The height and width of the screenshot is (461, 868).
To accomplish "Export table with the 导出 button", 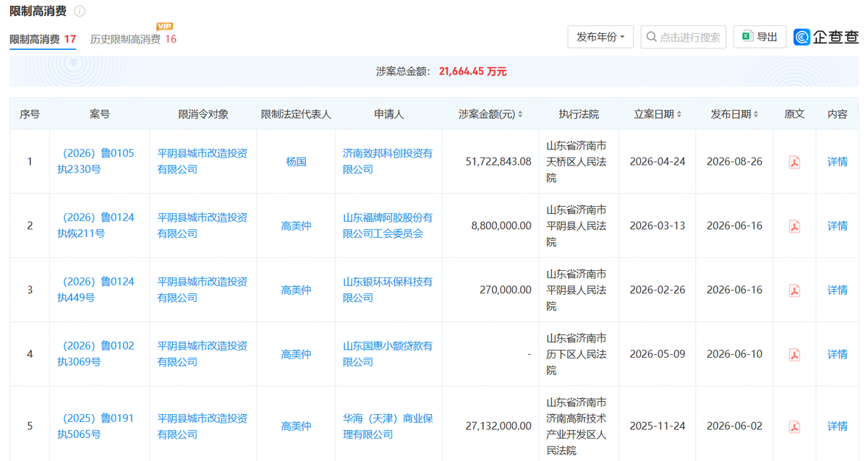I will (x=759, y=37).
